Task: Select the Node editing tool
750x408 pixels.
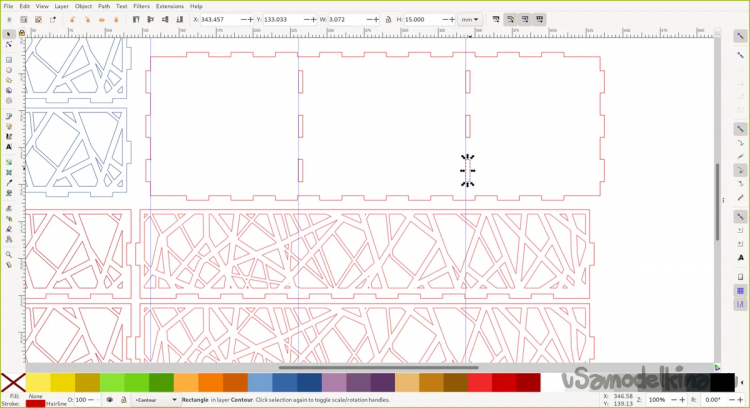Action: tap(9, 45)
